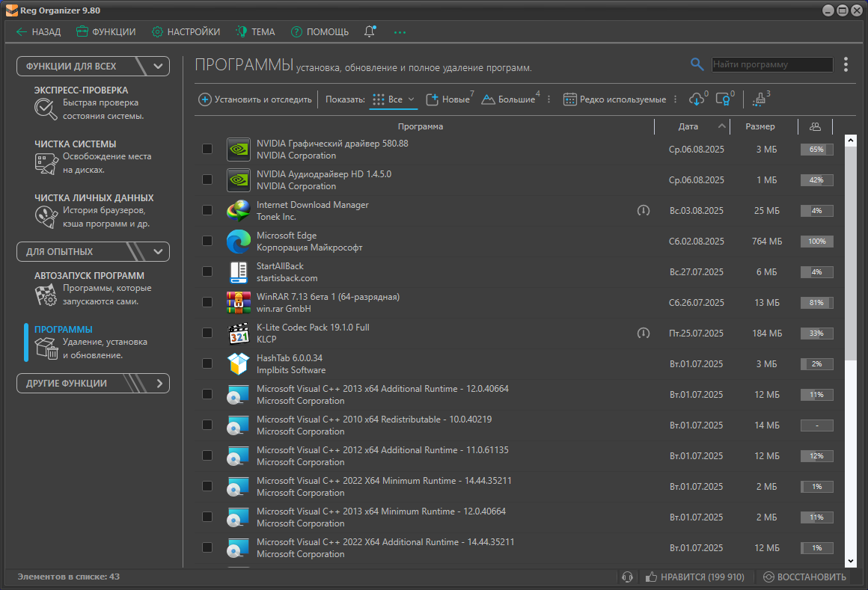Image resolution: width=868 pixels, height=590 pixels.
Task: Click Установить и отследить button
Action: tap(255, 99)
